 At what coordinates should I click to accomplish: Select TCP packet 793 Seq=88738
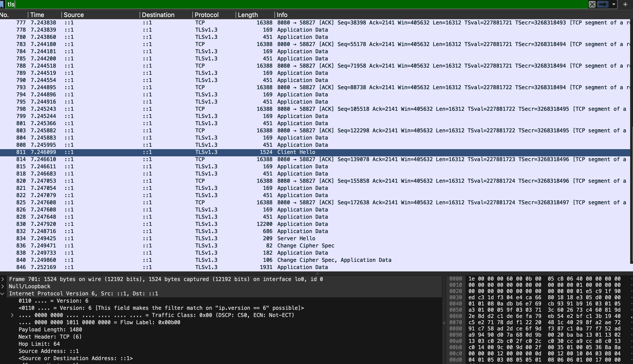[x=315, y=87]
